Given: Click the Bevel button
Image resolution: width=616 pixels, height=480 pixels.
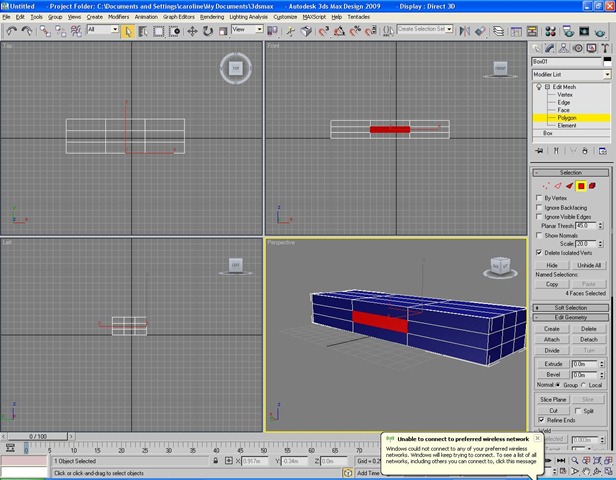Looking at the screenshot, I should (x=553, y=374).
